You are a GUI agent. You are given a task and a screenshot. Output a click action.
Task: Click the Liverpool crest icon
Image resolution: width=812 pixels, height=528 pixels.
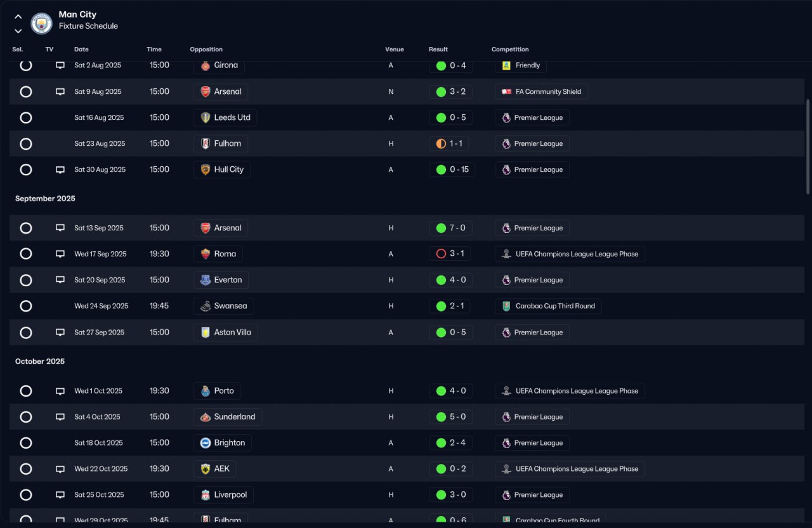205,495
